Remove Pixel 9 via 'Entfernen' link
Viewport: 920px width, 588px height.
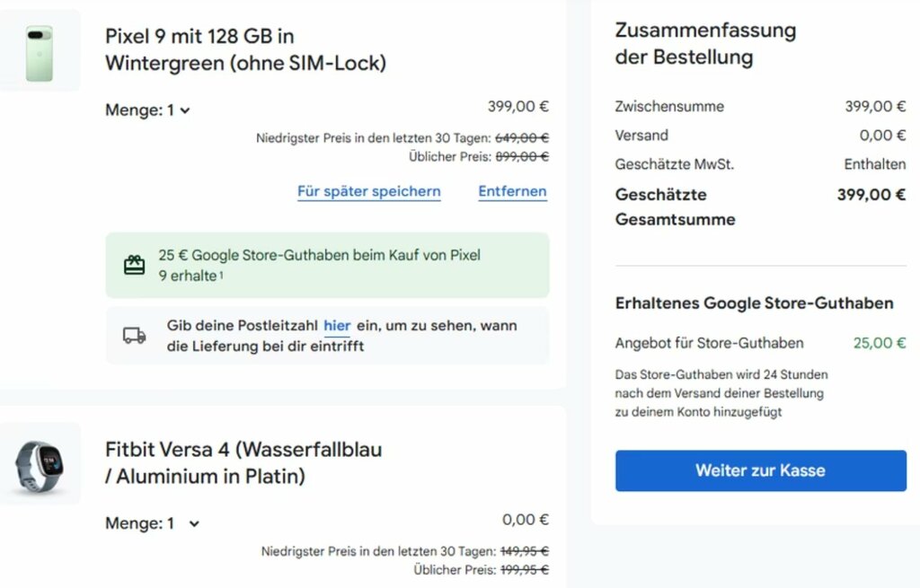pyautogui.click(x=512, y=191)
